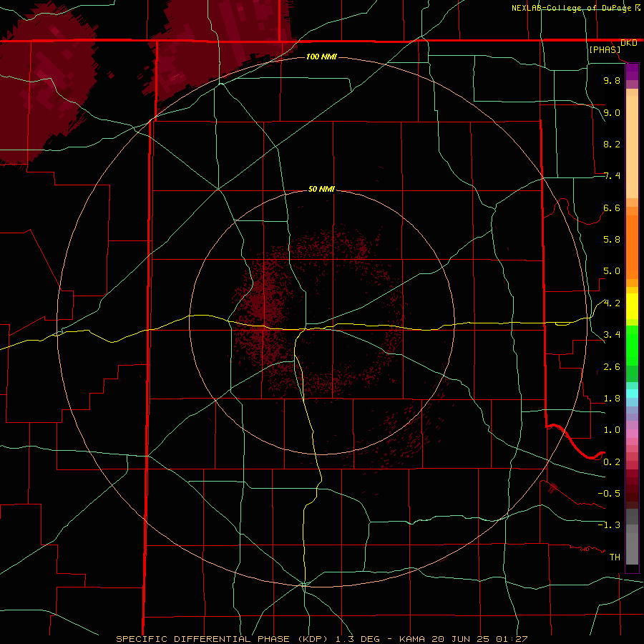
Task: Select the 20 JUN 25 date text
Action: (460, 639)
